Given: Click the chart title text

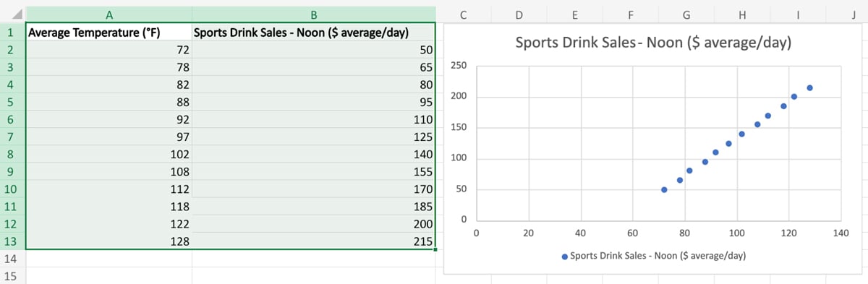Looking at the screenshot, I should point(653,43).
